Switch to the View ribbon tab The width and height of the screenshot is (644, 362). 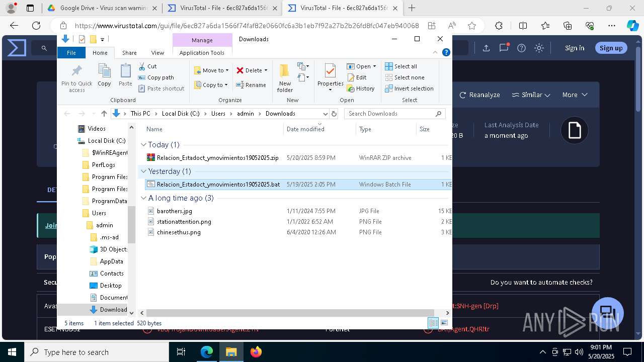point(157,53)
